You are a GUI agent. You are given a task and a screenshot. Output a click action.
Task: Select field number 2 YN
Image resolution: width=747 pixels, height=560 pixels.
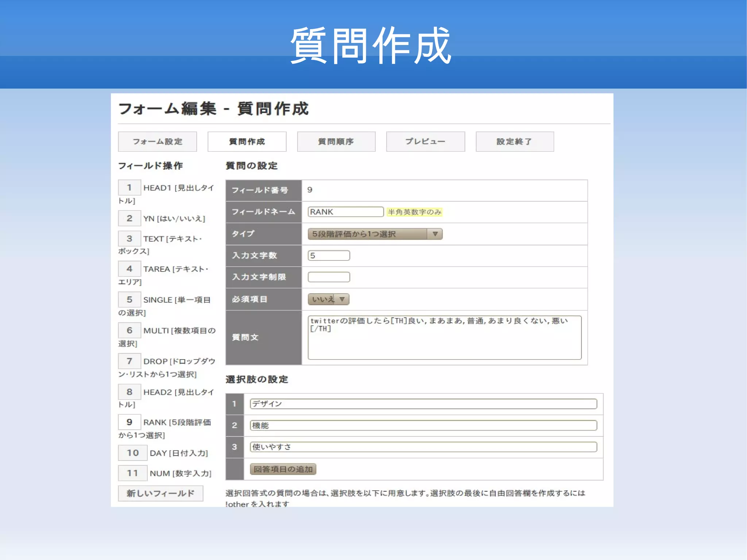click(129, 218)
